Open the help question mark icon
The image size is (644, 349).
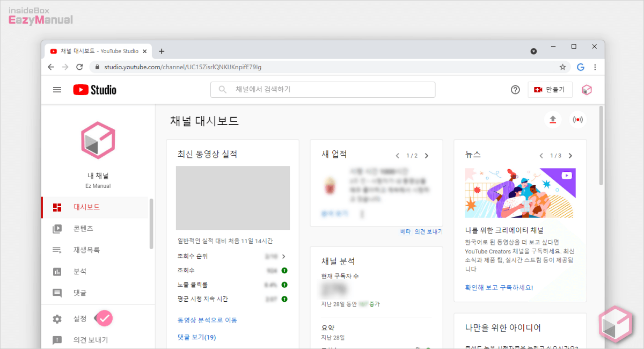[515, 90]
